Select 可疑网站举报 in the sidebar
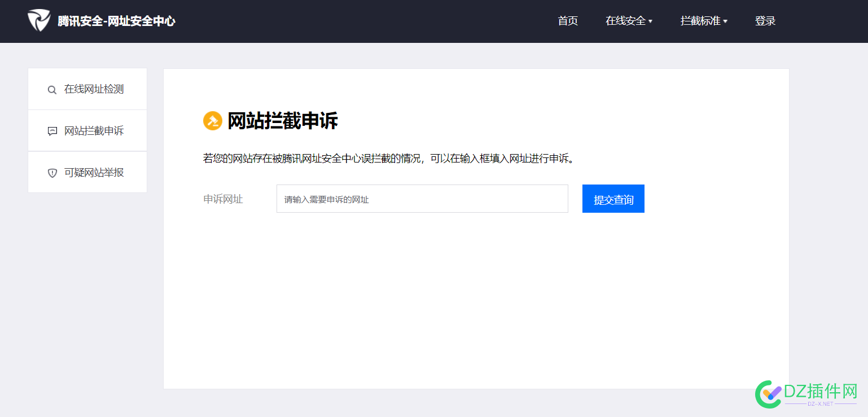This screenshot has height=417, width=868. (x=87, y=173)
